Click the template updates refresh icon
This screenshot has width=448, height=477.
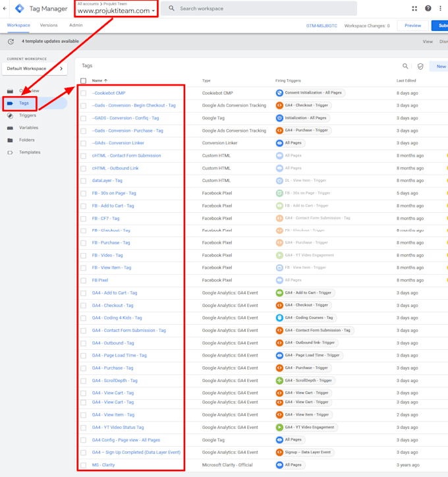(11, 42)
